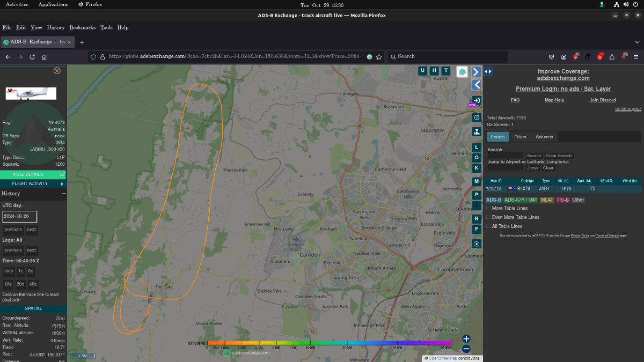Check the More Table Lines checkbox
This screenshot has width=644, height=362.
(488, 208)
